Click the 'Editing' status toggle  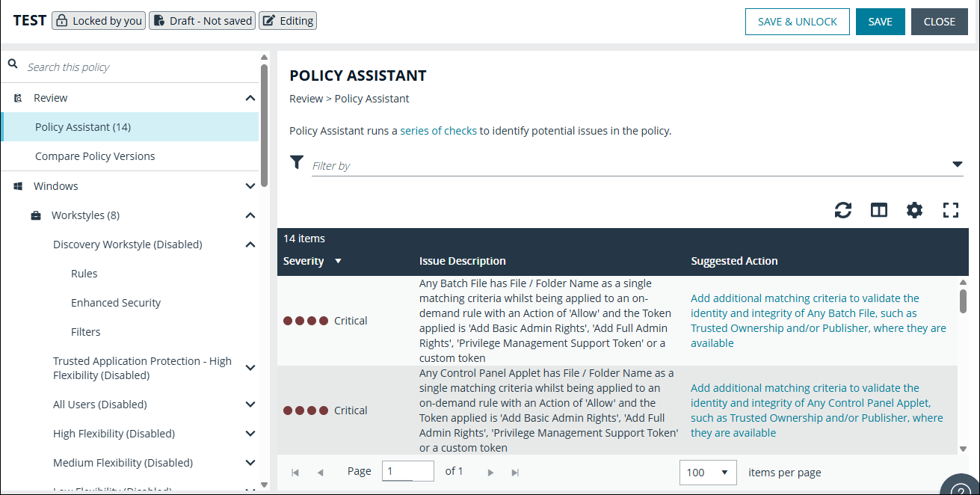(287, 20)
